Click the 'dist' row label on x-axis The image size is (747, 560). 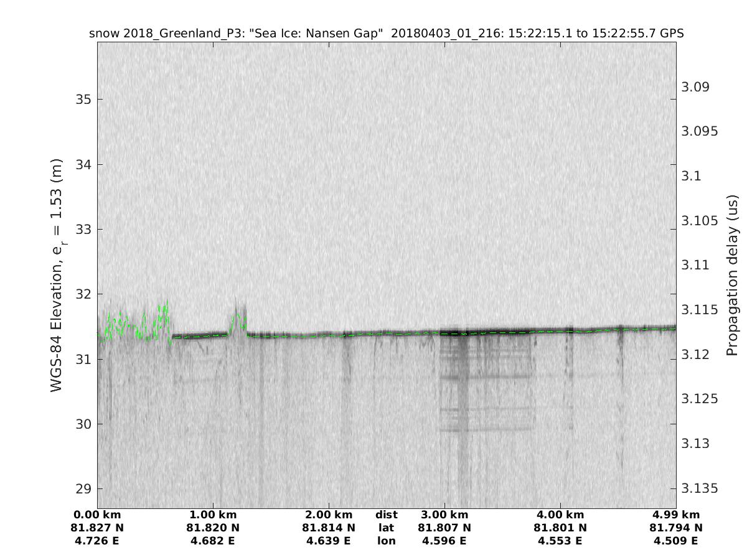pos(386,515)
